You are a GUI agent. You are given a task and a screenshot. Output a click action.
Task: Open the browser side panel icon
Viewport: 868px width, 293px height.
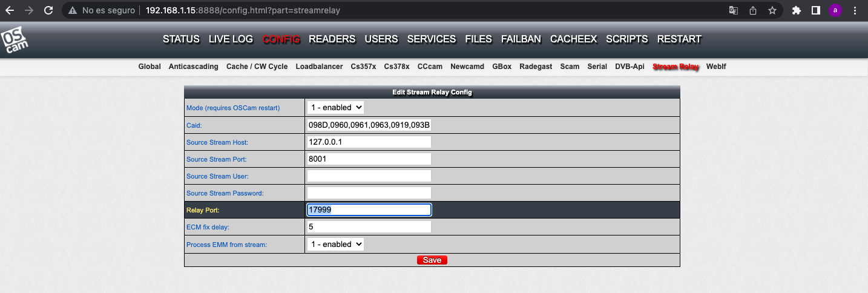815,10
